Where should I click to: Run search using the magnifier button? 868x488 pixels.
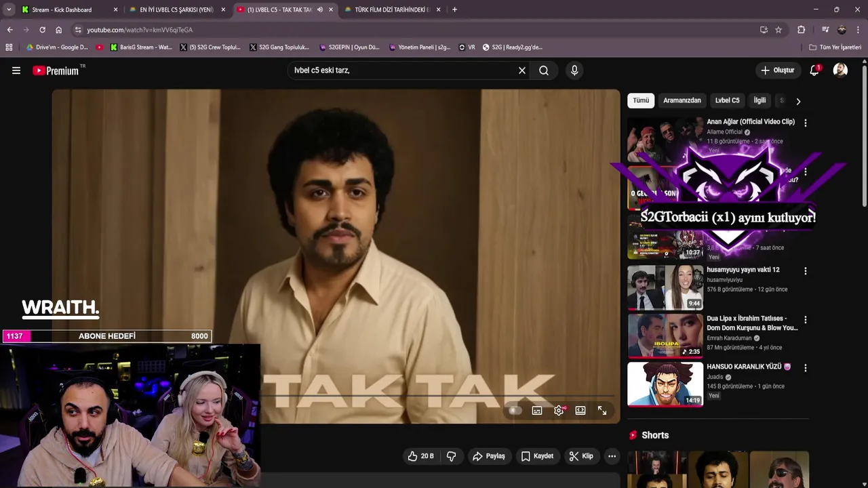pyautogui.click(x=544, y=70)
